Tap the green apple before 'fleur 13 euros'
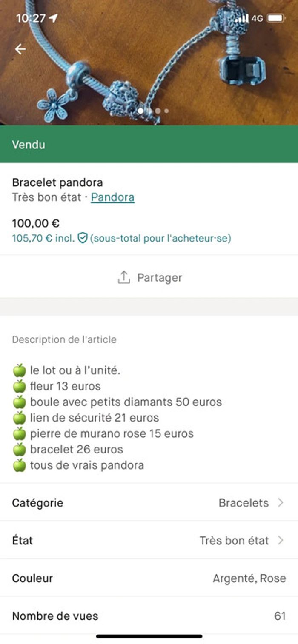The height and width of the screenshot is (644, 298). tap(19, 386)
